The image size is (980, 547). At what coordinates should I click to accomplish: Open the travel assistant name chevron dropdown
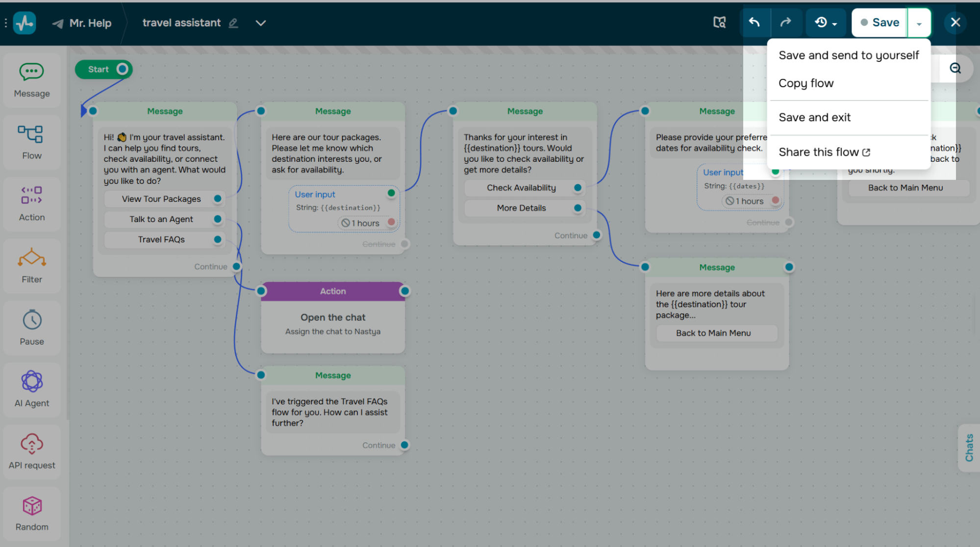click(260, 23)
